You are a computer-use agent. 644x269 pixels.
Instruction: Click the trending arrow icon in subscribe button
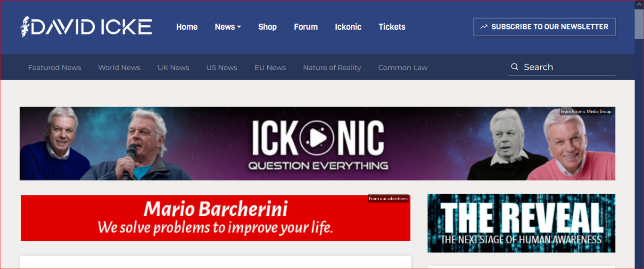484,27
